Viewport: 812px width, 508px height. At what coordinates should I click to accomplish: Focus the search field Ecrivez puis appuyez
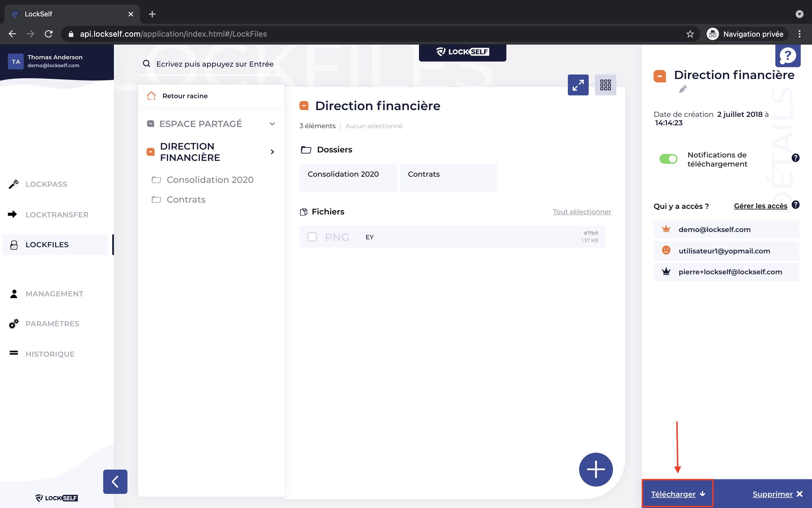215,64
